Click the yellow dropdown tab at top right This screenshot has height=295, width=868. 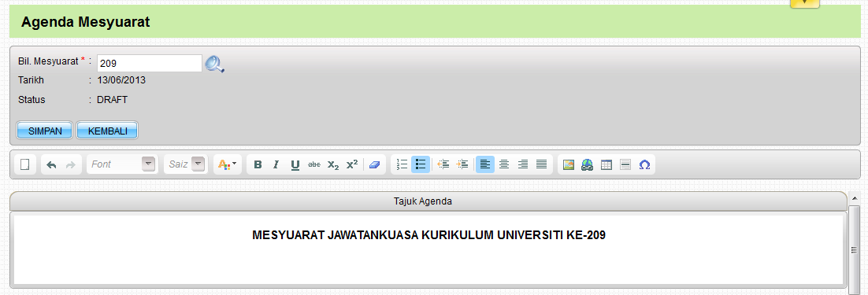(x=804, y=3)
